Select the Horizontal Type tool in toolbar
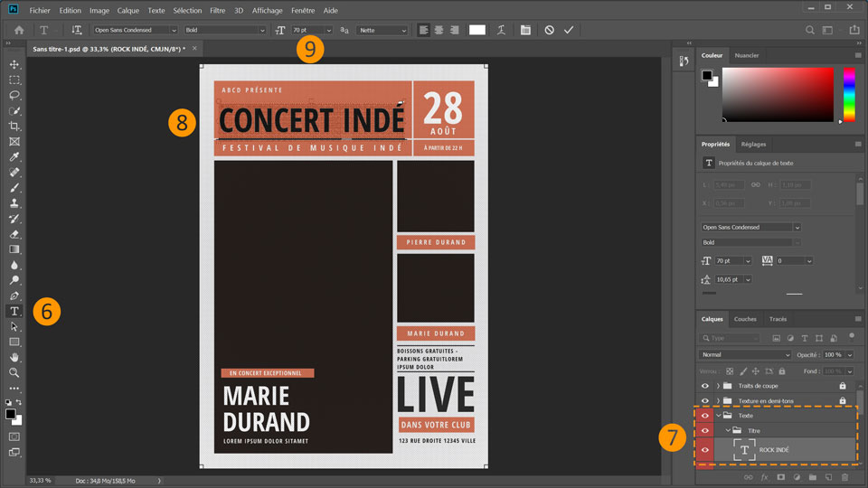The height and width of the screenshot is (488, 868). click(14, 311)
